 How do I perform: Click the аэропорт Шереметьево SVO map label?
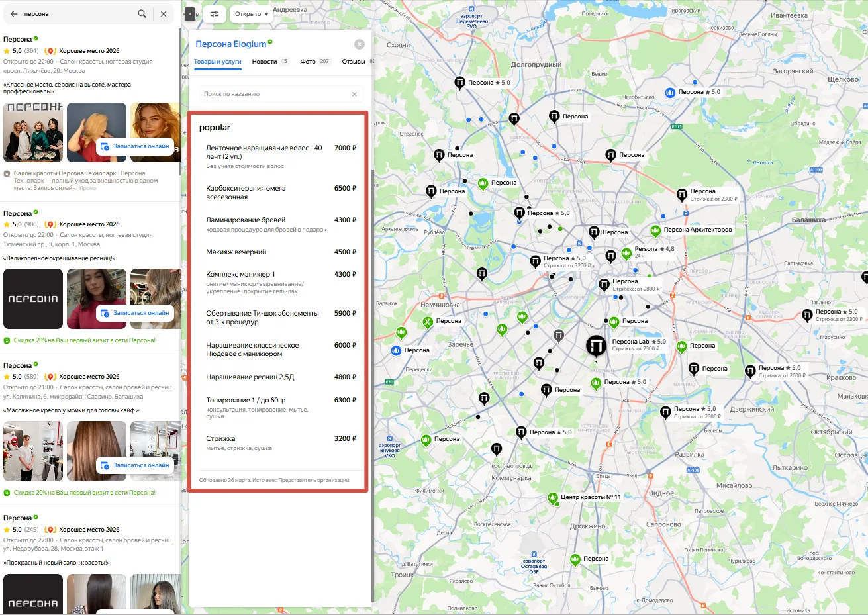(x=471, y=21)
